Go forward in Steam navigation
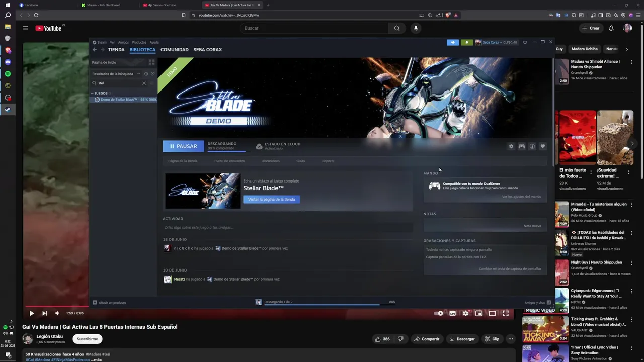Viewport: 644px width, 362px height. (x=102, y=50)
